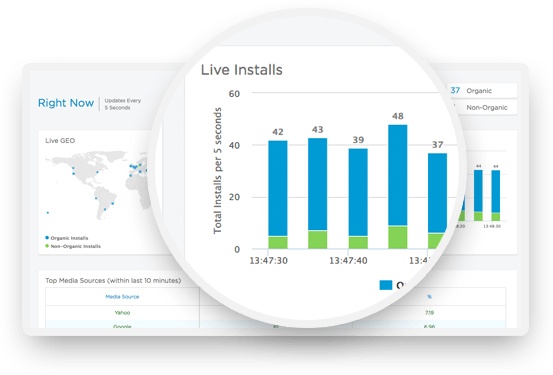Click blue segment of bar labeled 43
The height and width of the screenshot is (375, 553).
[317, 185]
